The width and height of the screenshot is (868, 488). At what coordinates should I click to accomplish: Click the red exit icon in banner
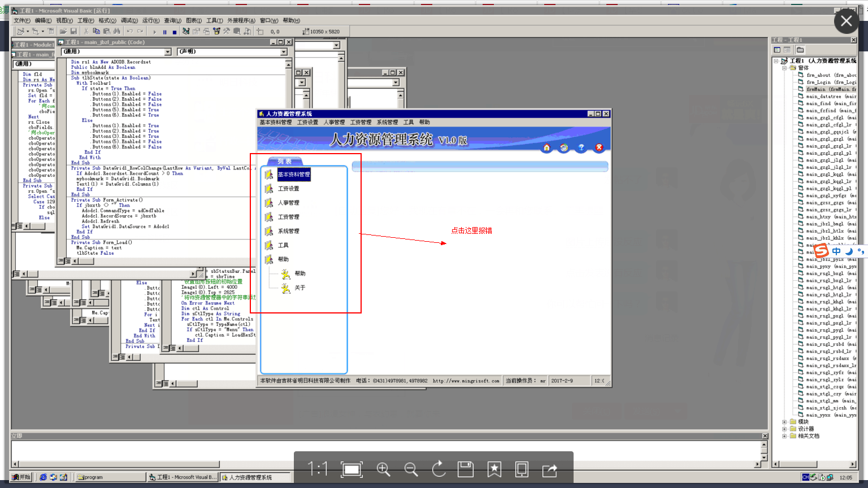599,147
